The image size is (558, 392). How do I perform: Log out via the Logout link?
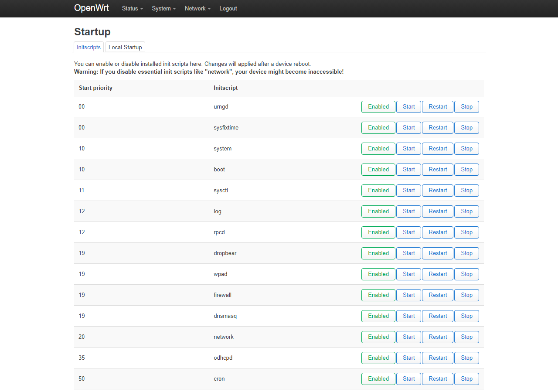point(228,9)
